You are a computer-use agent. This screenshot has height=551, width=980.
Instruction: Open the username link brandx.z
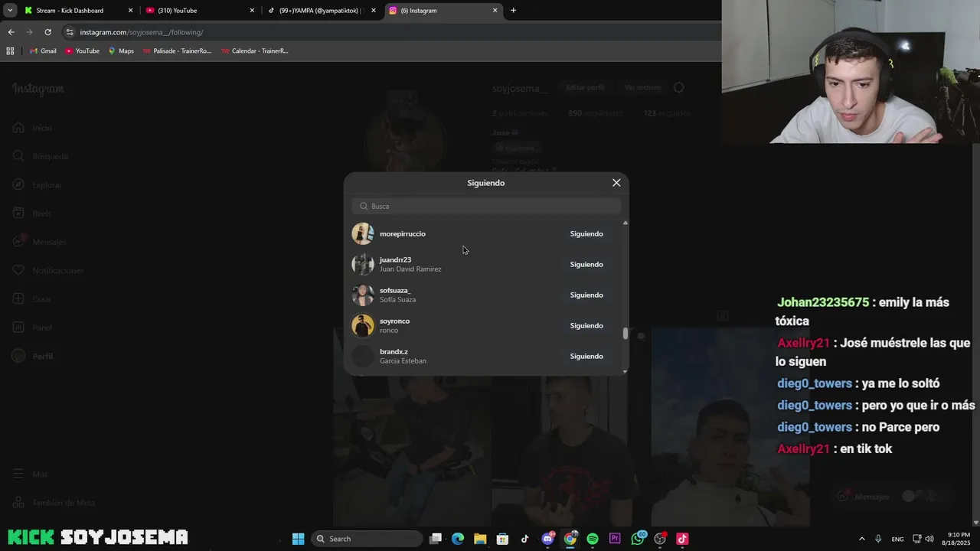[x=394, y=351]
